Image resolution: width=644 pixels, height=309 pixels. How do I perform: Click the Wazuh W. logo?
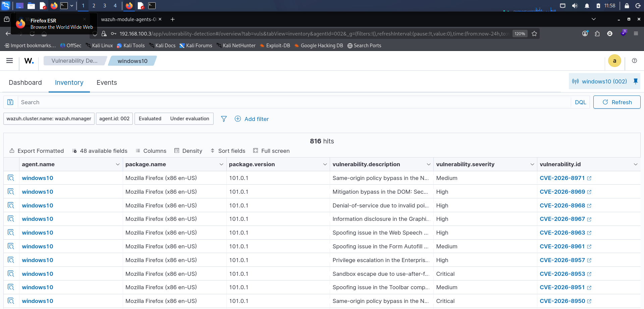coord(29,61)
